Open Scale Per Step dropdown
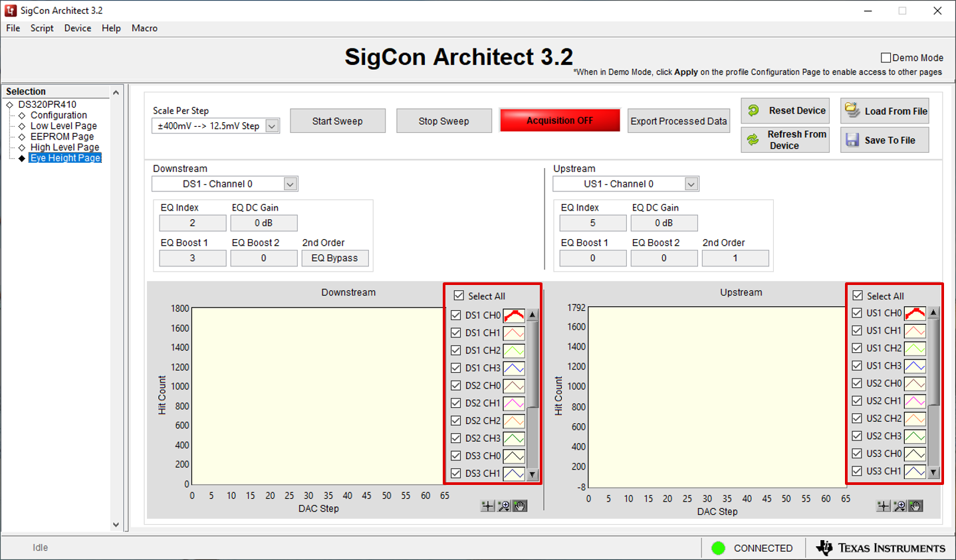This screenshot has height=560, width=956. point(272,126)
